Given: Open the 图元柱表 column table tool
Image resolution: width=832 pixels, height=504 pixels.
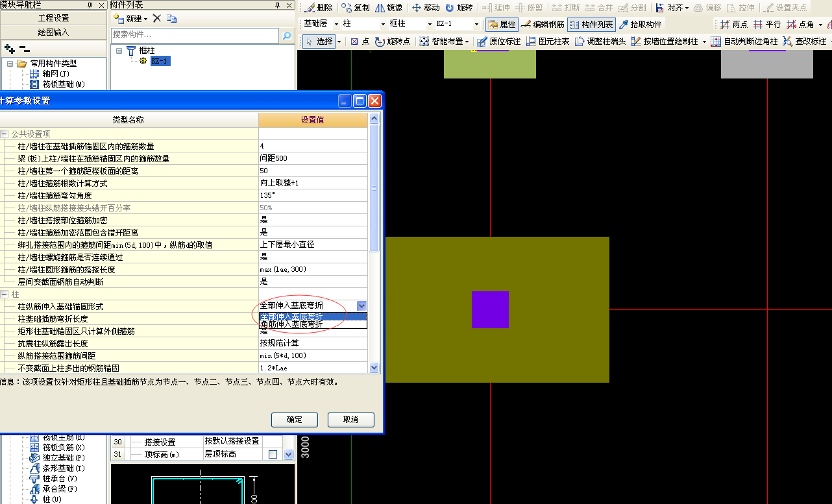Looking at the screenshot, I should click(548, 42).
